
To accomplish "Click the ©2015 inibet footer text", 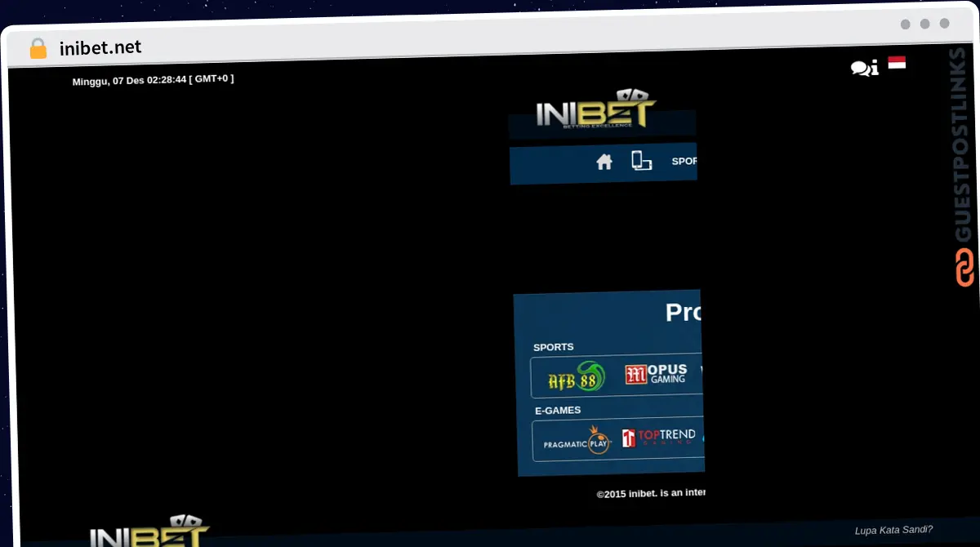I will point(651,492).
